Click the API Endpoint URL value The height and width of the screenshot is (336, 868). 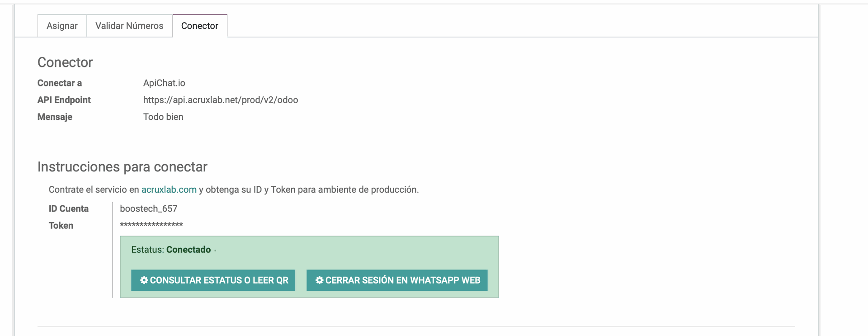[221, 100]
